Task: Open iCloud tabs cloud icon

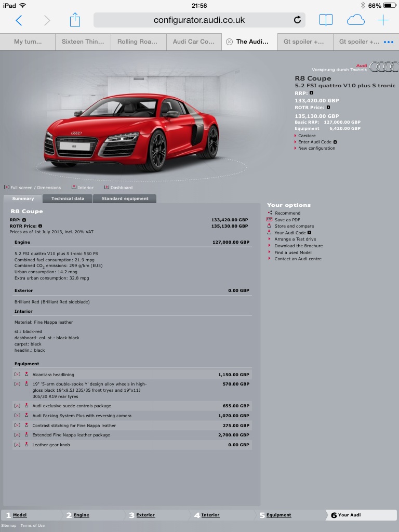Action: point(355,20)
